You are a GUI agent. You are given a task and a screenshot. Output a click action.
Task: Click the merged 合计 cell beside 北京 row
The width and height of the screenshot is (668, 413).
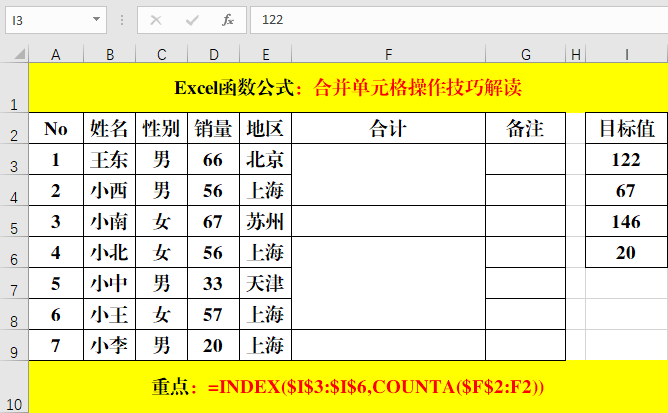pos(388,175)
